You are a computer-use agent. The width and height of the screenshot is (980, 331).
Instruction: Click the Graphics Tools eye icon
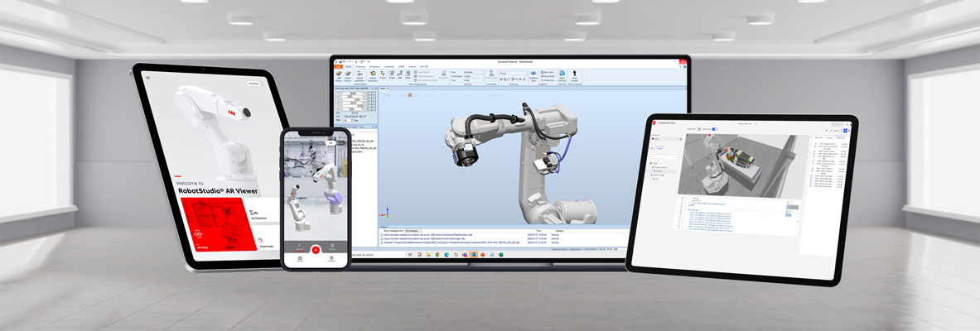(533, 75)
